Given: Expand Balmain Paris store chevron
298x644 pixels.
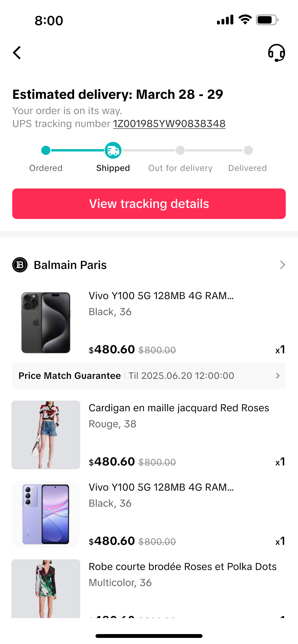Looking at the screenshot, I should 282,265.
